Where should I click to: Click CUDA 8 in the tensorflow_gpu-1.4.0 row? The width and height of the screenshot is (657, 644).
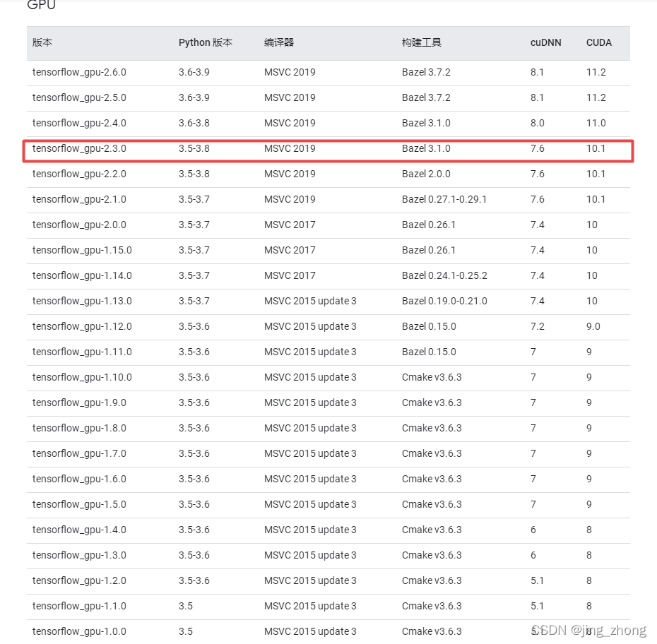pyautogui.click(x=588, y=530)
